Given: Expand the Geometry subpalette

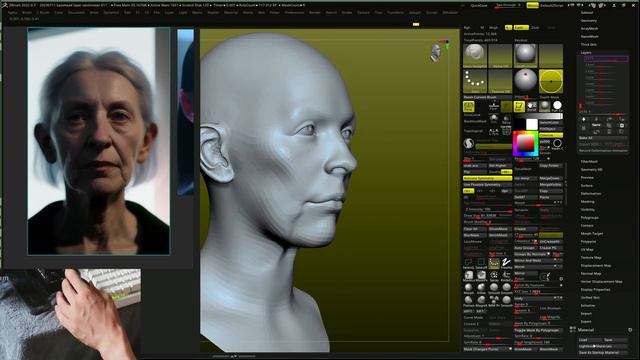Looking at the screenshot, I should (589, 20).
